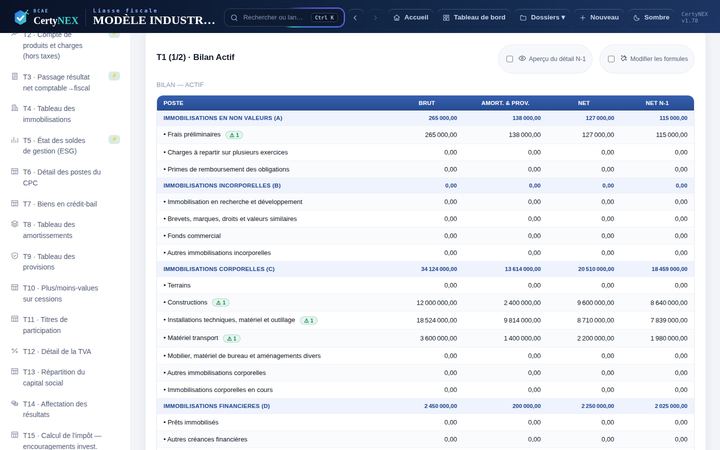Click the T13 Répartition du capital icon
This screenshot has height=450, width=720.
(15, 371)
